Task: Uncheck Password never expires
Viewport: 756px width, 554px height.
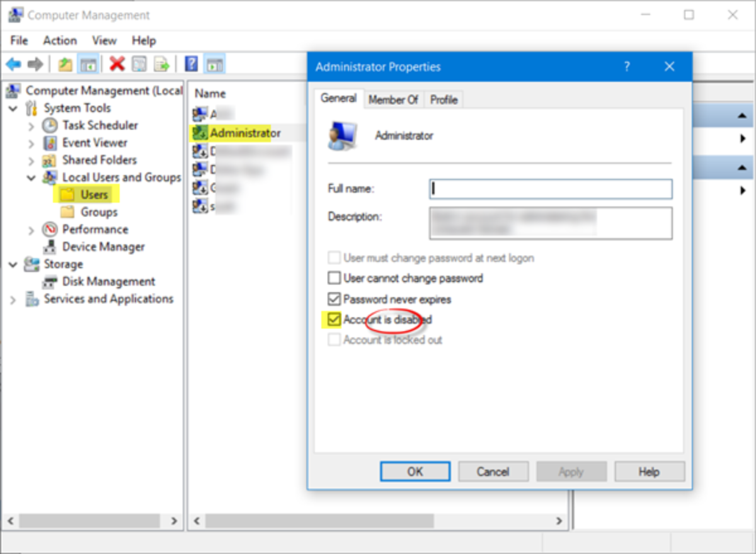Action: 334,299
